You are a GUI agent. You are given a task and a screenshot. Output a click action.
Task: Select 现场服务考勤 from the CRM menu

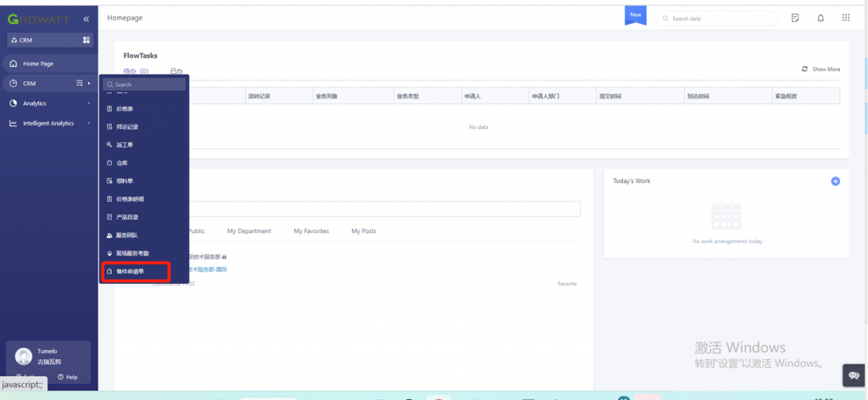click(131, 253)
